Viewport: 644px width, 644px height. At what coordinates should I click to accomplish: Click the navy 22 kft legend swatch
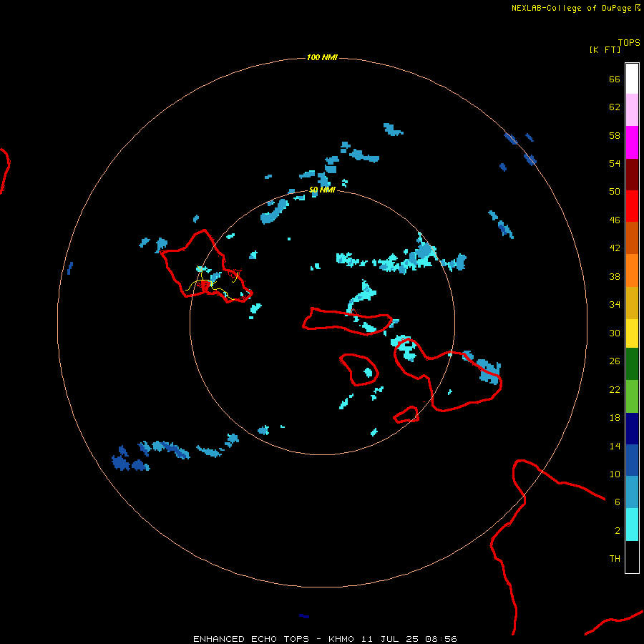coord(632,429)
